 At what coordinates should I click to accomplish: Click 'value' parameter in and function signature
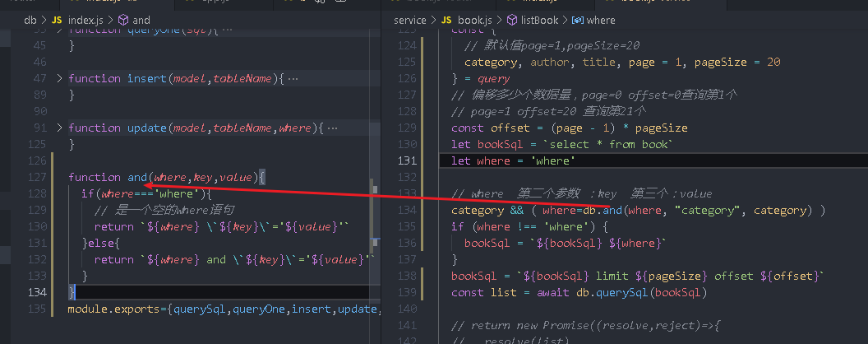click(x=235, y=177)
